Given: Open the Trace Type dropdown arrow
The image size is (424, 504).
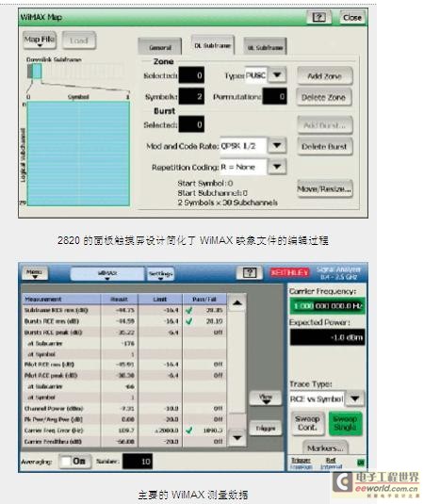Looking at the screenshot, I should 355,398.
